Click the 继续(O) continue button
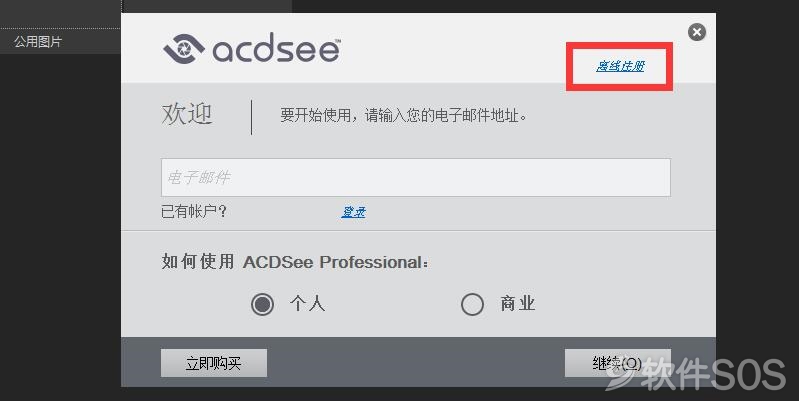Screen dimensions: 799x401 click(618, 363)
